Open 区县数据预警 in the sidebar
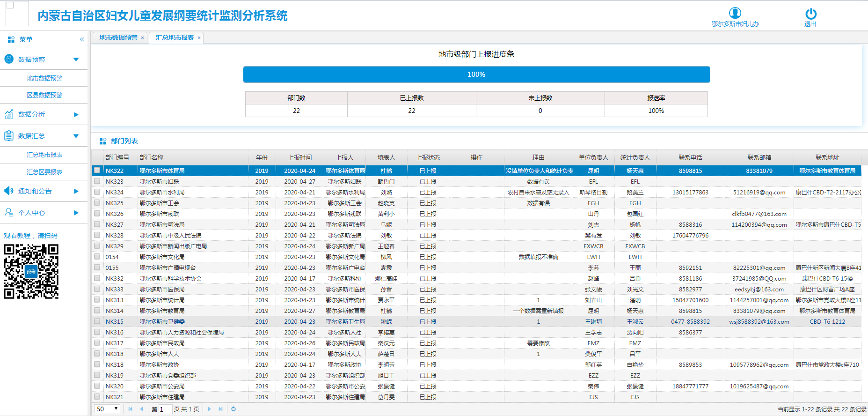 (x=44, y=95)
